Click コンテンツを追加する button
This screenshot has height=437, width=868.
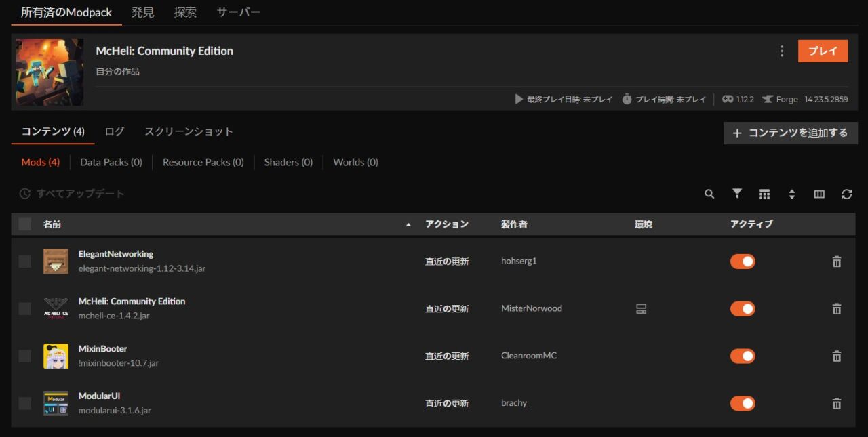click(790, 133)
